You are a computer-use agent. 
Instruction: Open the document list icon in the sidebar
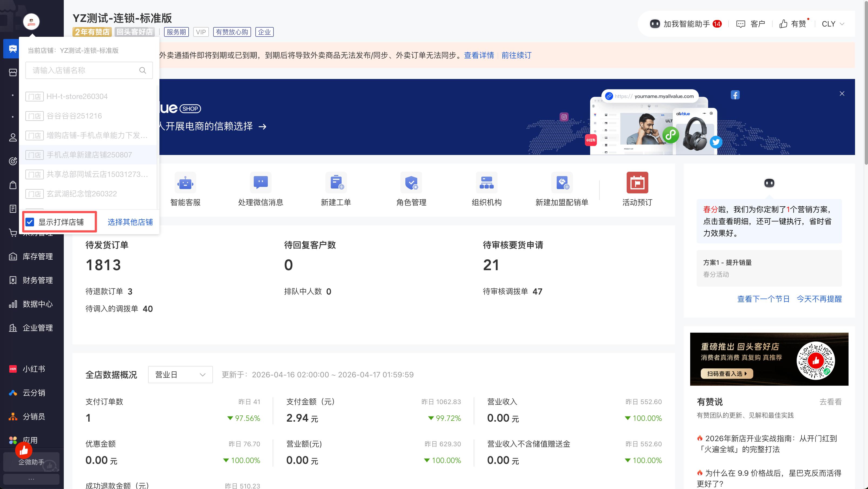pyautogui.click(x=13, y=209)
